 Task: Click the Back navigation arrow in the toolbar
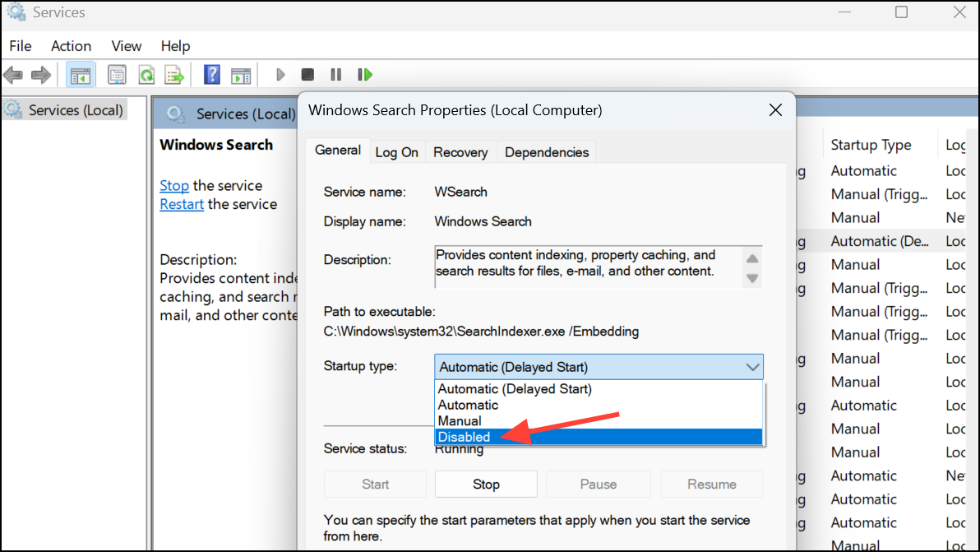pyautogui.click(x=13, y=75)
